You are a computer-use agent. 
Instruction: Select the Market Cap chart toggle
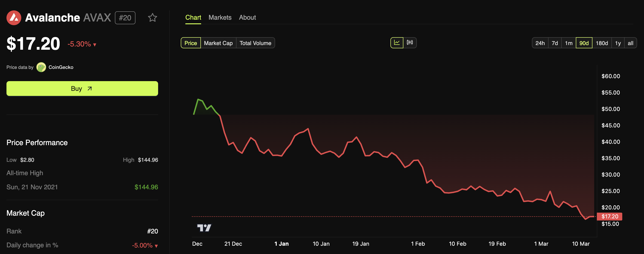point(218,43)
